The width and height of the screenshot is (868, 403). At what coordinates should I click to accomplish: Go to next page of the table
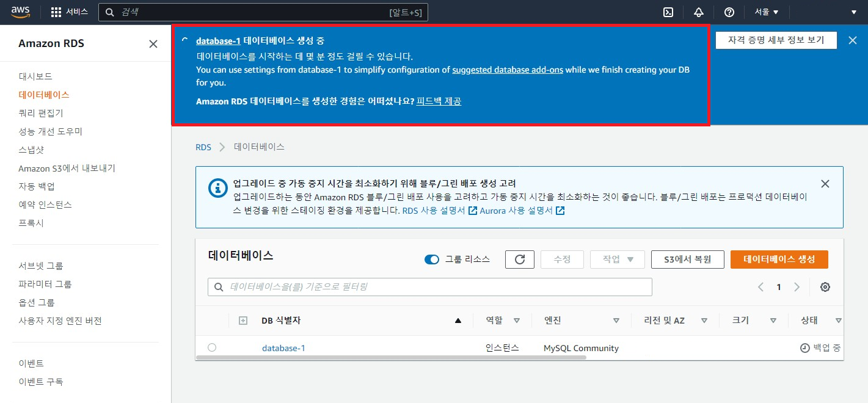tap(797, 287)
